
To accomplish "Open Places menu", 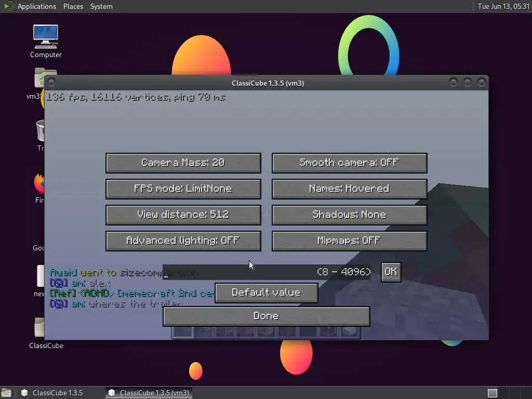I will pos(73,6).
